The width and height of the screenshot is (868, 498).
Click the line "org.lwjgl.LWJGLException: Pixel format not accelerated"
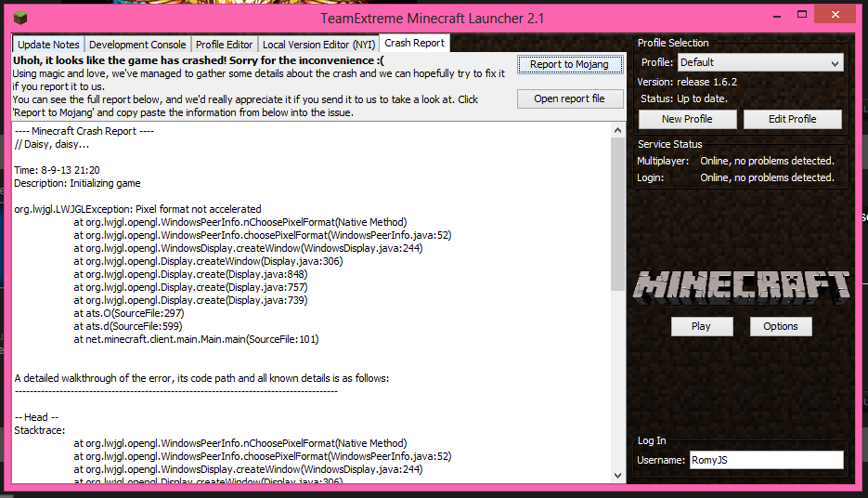click(137, 209)
